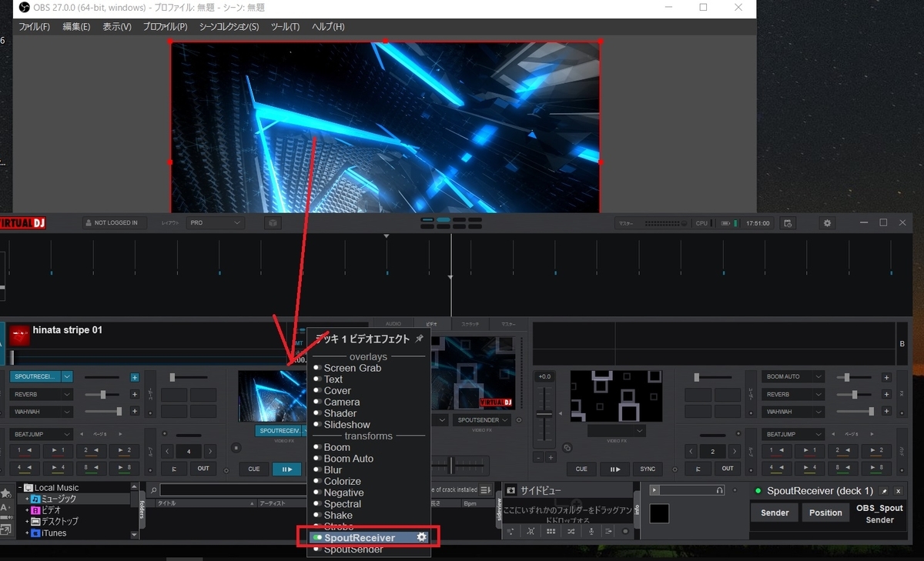Pin the deck 1 video effect popup
This screenshot has width=924, height=561.
coord(419,339)
